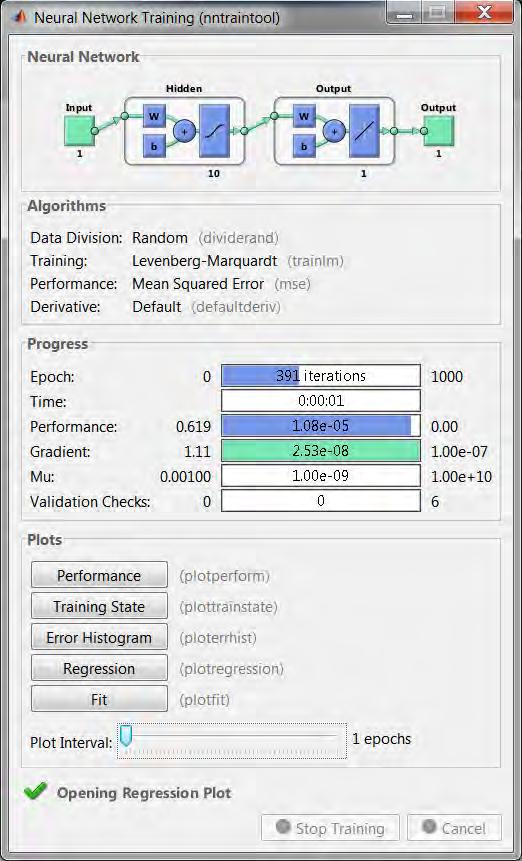The width and height of the screenshot is (522, 861).
Task: Click the Plot Interval slider handle
Action: [126, 736]
